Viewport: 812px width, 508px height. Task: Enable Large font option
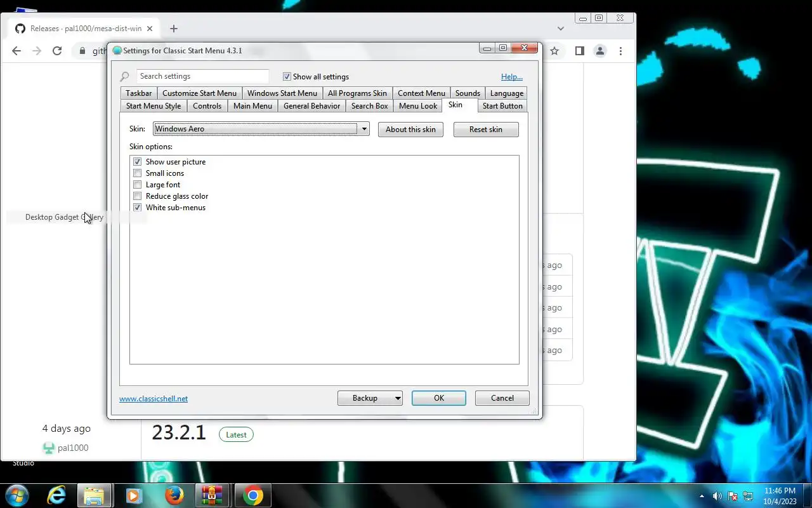(137, 185)
